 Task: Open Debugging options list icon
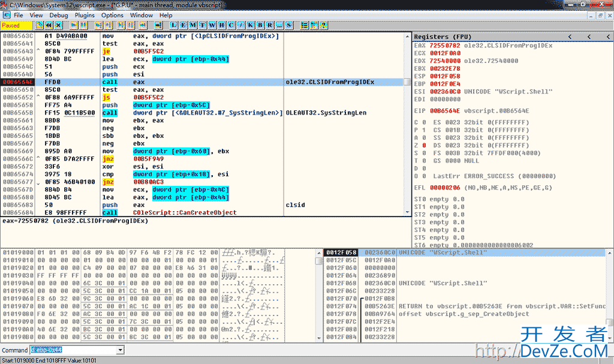coord(304,25)
